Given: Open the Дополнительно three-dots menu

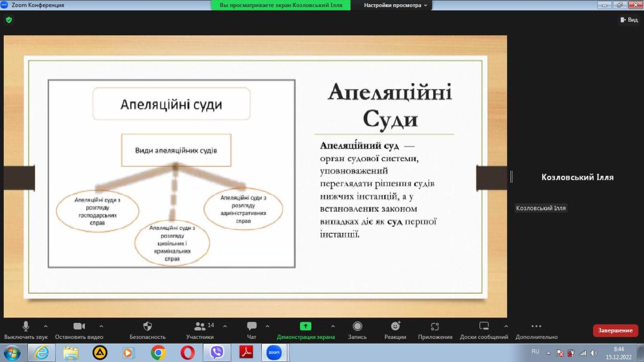Looking at the screenshot, I should click(536, 327).
